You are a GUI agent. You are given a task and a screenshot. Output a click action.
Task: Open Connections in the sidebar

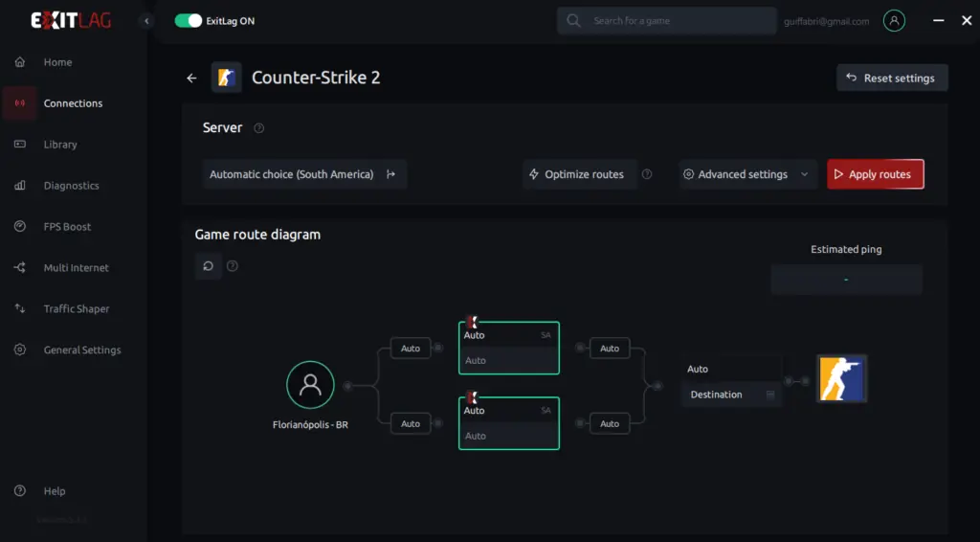(x=73, y=103)
